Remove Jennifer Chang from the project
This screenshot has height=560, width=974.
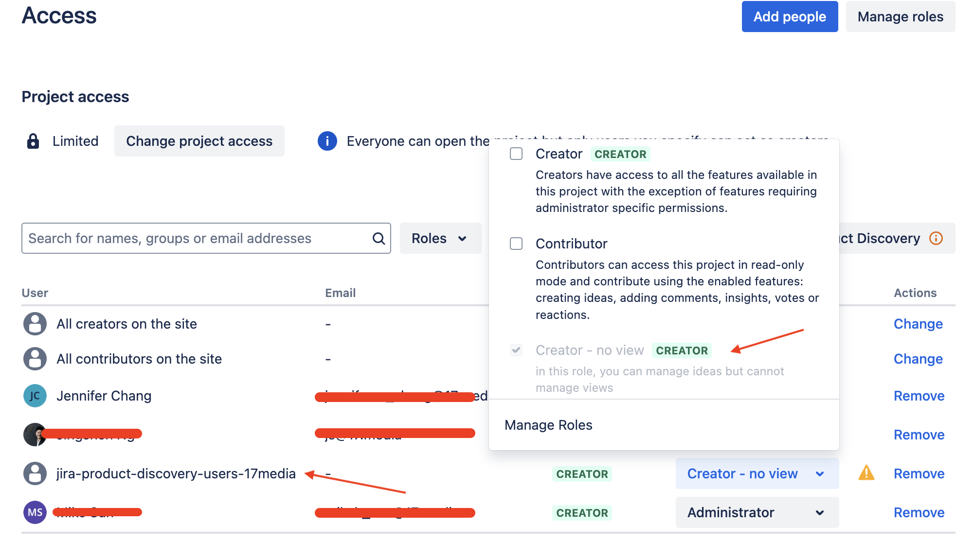click(x=919, y=396)
